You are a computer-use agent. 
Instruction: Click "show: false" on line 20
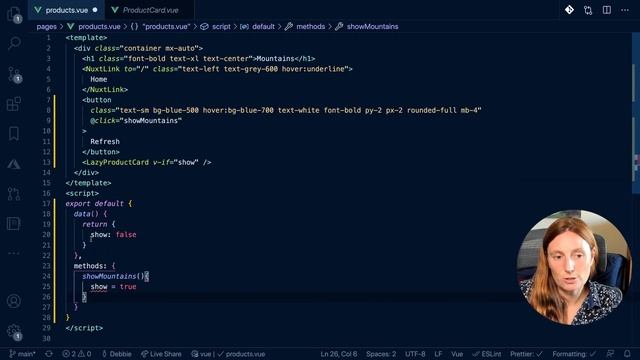[113, 235]
